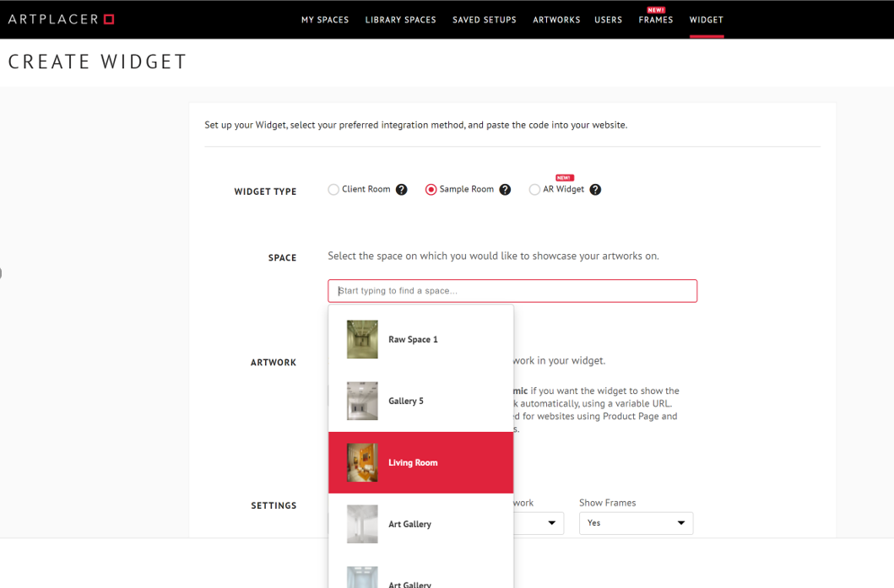This screenshot has height=588, width=894.
Task: Open Library Spaces
Action: click(400, 19)
